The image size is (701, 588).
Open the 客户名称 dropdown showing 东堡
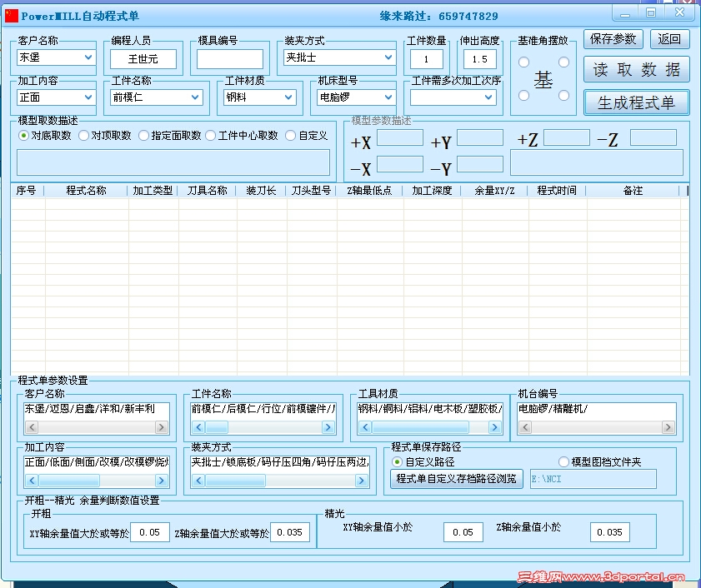coord(56,57)
